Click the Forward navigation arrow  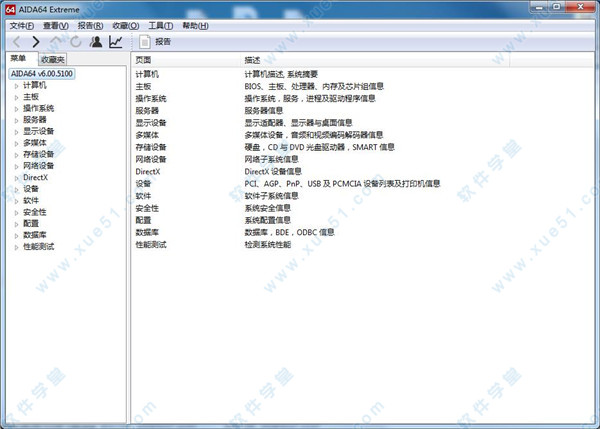[36, 41]
